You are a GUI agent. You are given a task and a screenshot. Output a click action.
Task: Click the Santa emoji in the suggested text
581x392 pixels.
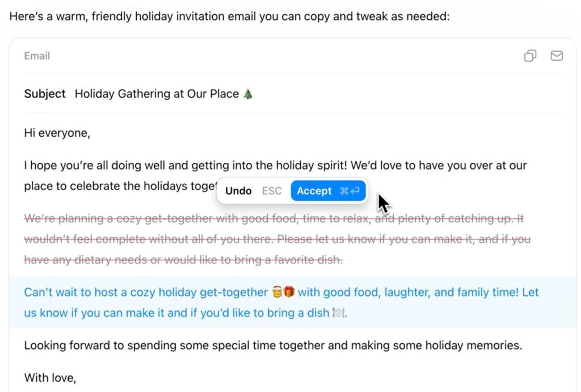[277, 293]
